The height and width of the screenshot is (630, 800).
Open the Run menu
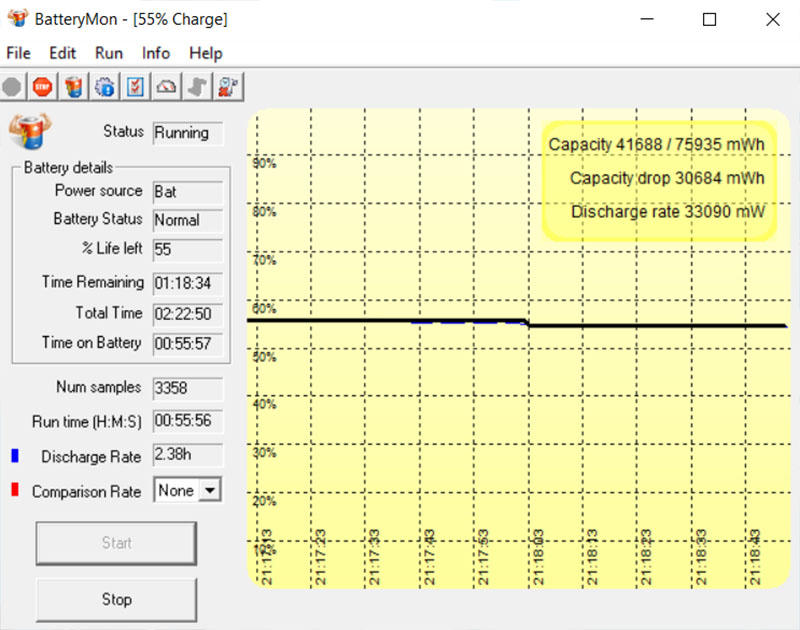pyautogui.click(x=109, y=53)
